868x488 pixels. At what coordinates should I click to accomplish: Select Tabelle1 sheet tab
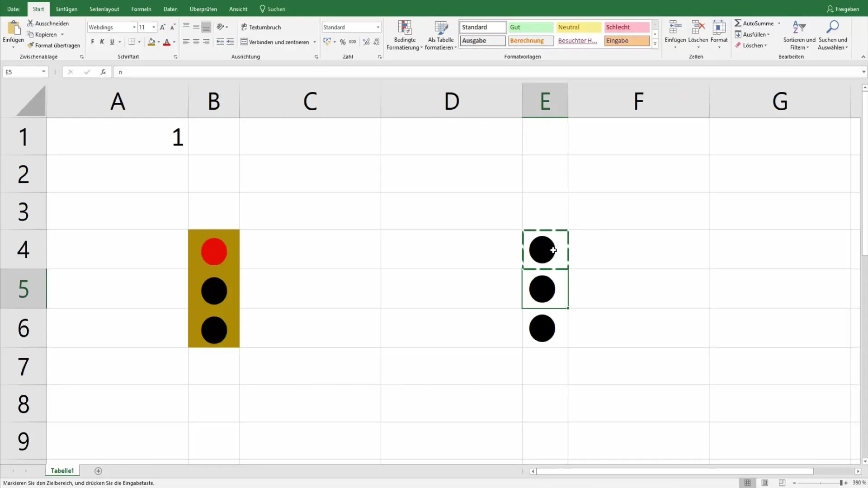62,471
